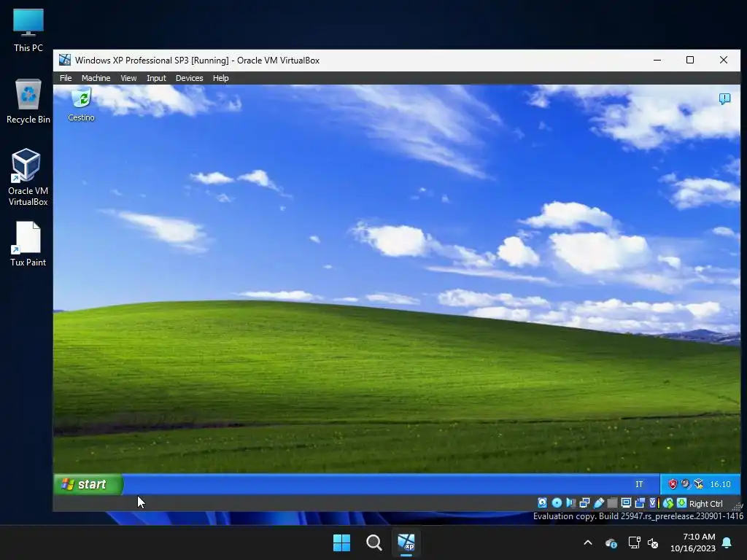The width and height of the screenshot is (747, 560).
Task: Click the XP VM taskbar app icon
Action: [406, 542]
